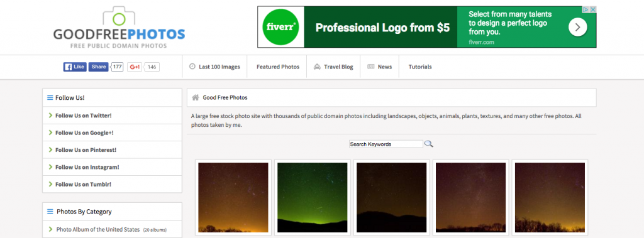Click the Follow Us! list icon

(50, 98)
